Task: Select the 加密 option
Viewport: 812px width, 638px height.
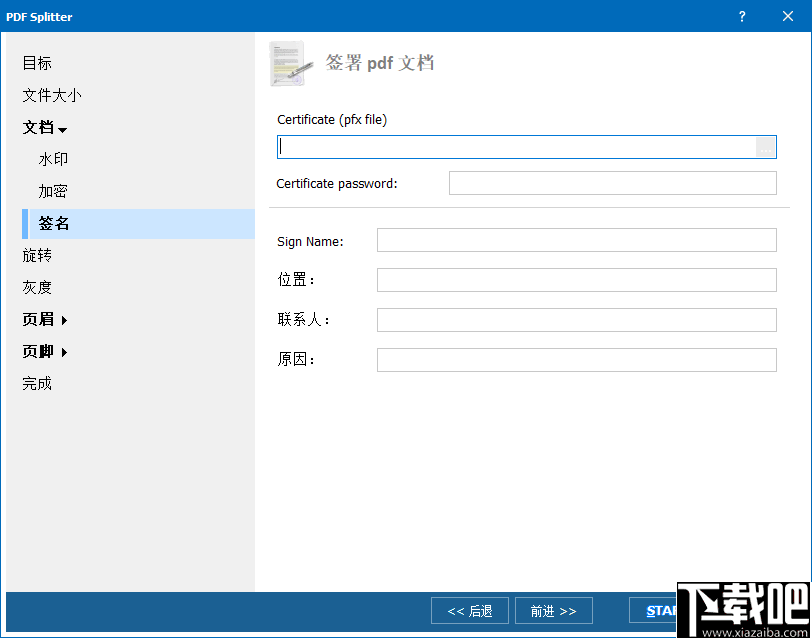Action: coord(52,191)
